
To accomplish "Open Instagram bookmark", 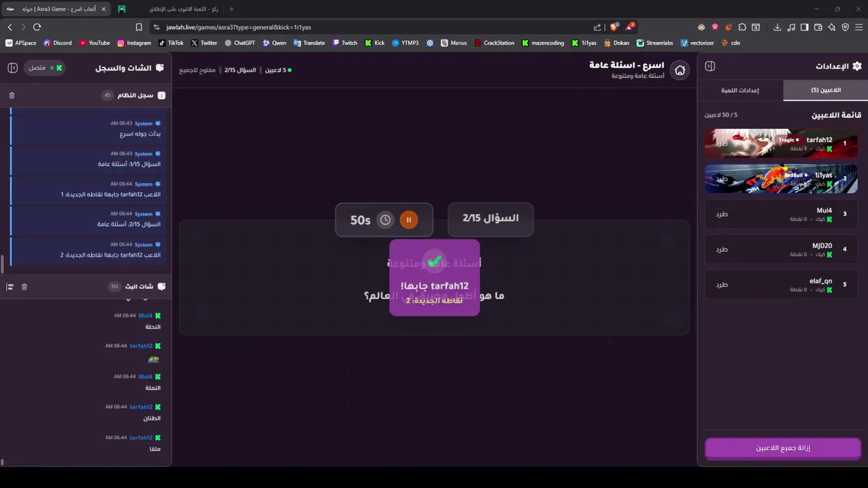I will coord(134,43).
